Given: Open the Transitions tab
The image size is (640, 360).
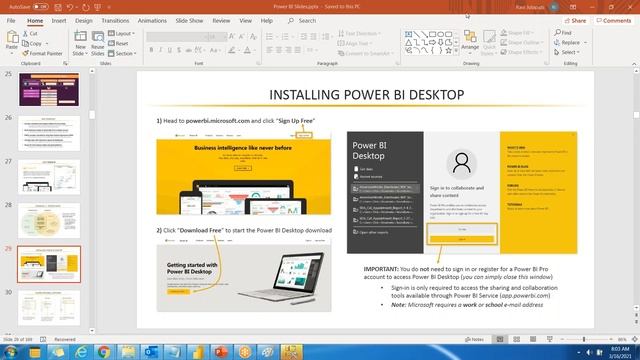Looking at the screenshot, I should (x=115, y=20).
